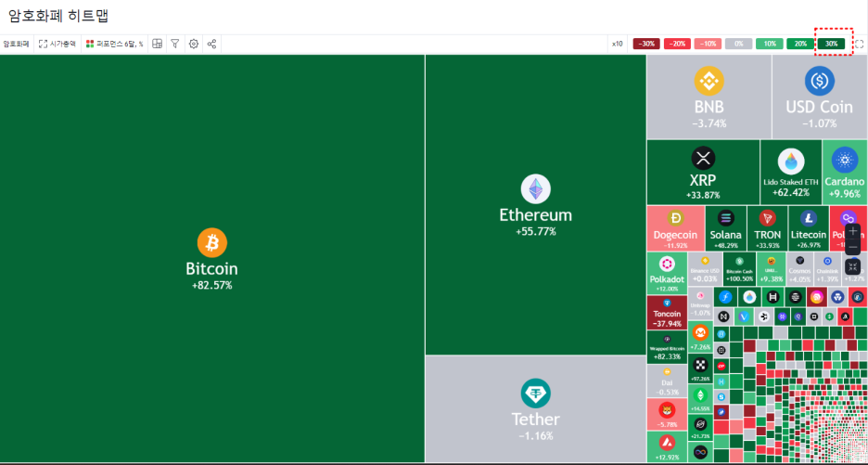Zoom in with the plus button
Image resolution: width=868 pixels, height=465 pixels.
coord(853,230)
